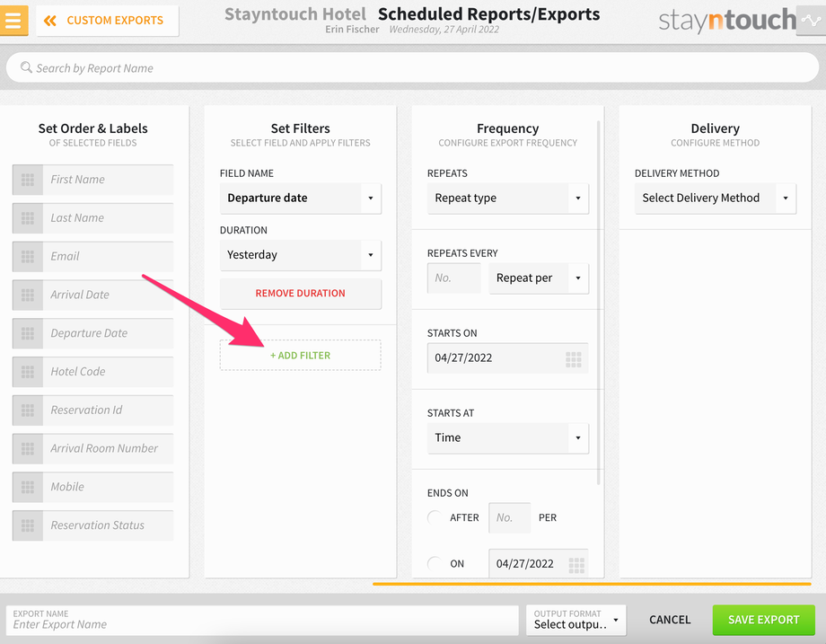Click the Ends On After number field

(x=509, y=517)
